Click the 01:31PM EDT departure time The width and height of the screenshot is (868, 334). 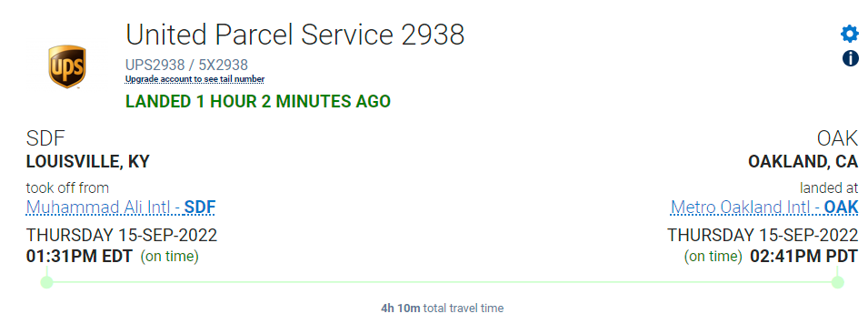(79, 257)
